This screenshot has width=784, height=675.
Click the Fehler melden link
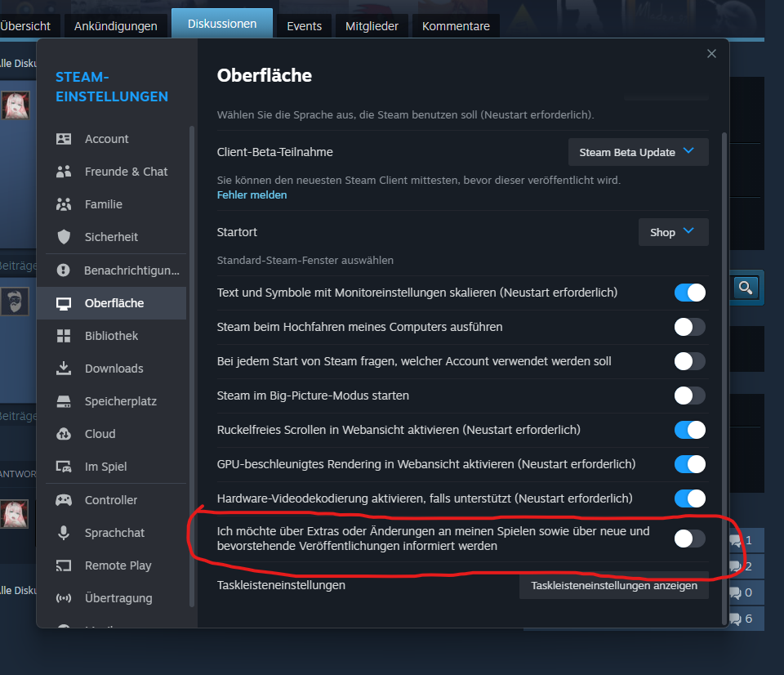click(x=252, y=195)
